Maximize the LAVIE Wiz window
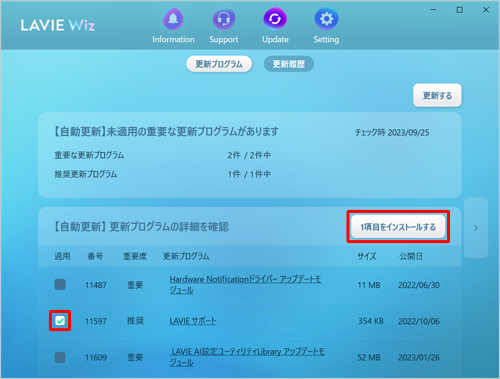Screen dimensions: 500x379 tap(460, 10)
